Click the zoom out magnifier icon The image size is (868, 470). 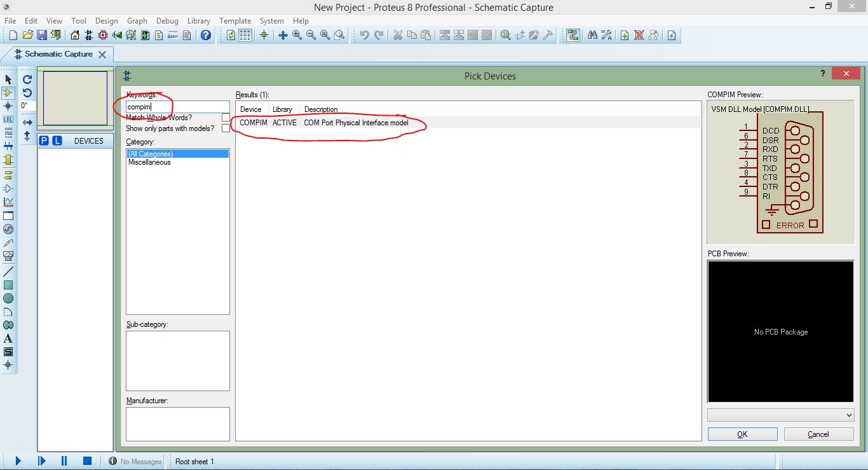click(x=311, y=35)
